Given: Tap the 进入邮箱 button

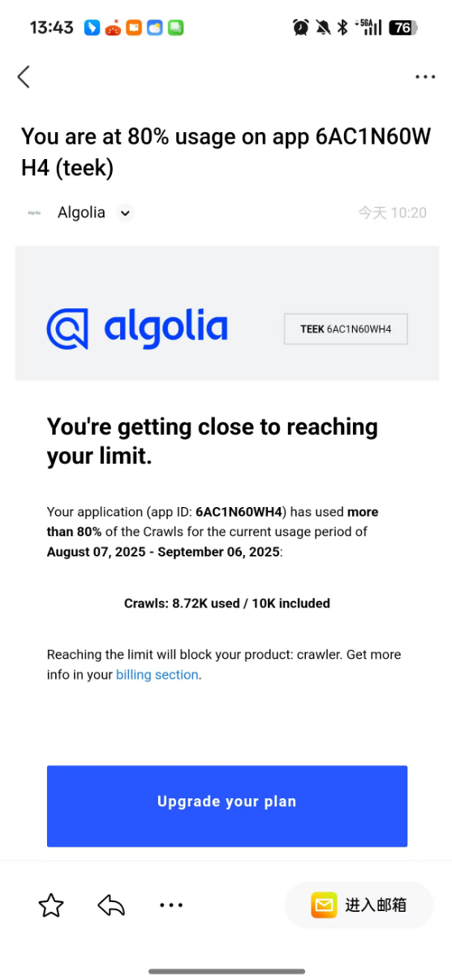Looking at the screenshot, I should click(359, 905).
